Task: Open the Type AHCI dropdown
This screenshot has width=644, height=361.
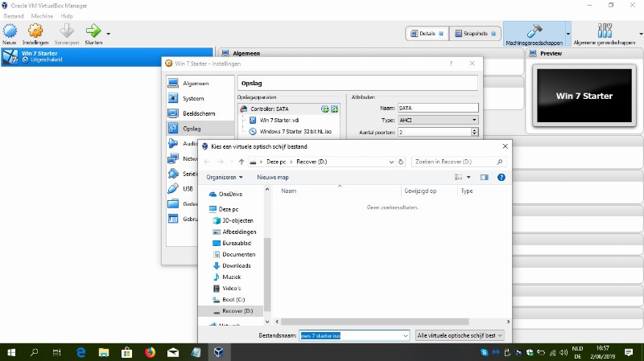Action: (438, 120)
